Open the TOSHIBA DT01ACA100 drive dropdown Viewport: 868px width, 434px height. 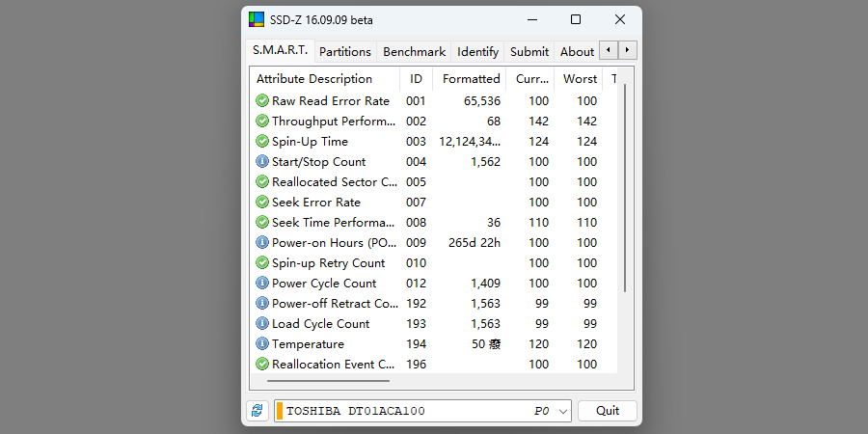click(424, 411)
